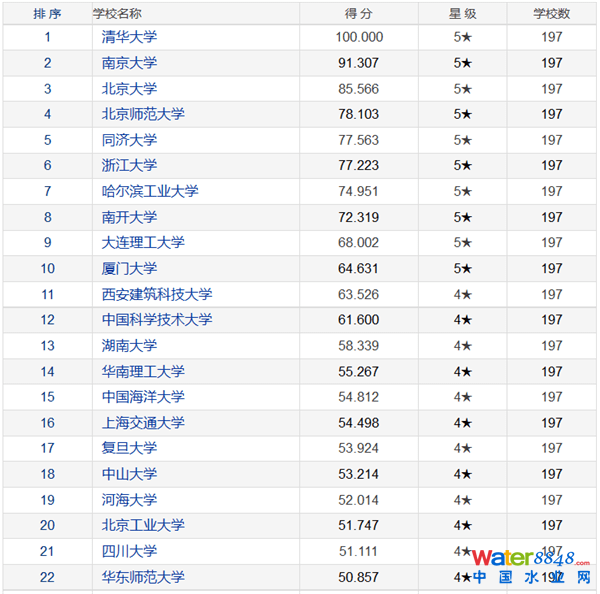Viewport: 600px width, 594px height.
Task: Click the 5★ rating in 清华大学 row
Action: (463, 37)
